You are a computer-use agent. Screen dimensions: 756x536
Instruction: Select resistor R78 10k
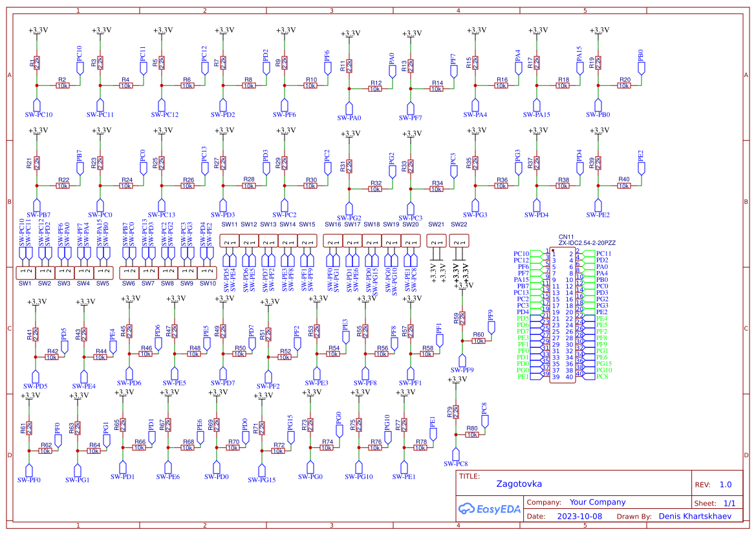pyautogui.click(x=420, y=448)
